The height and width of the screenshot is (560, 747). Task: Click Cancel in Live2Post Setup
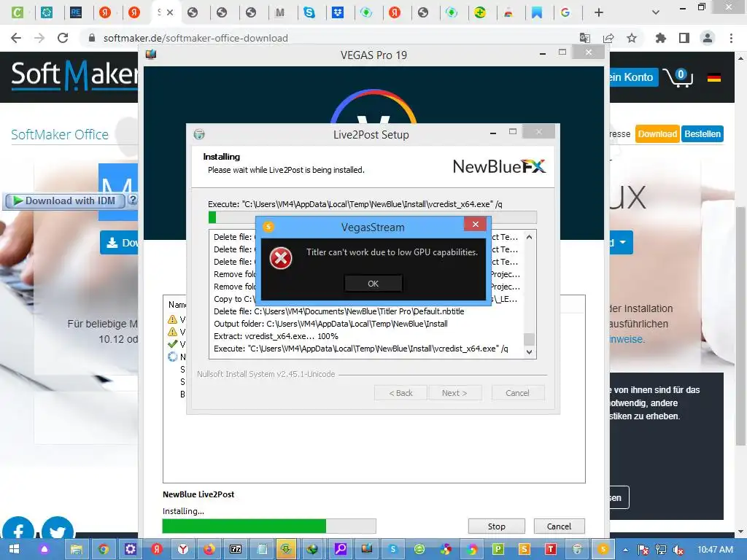(x=517, y=393)
